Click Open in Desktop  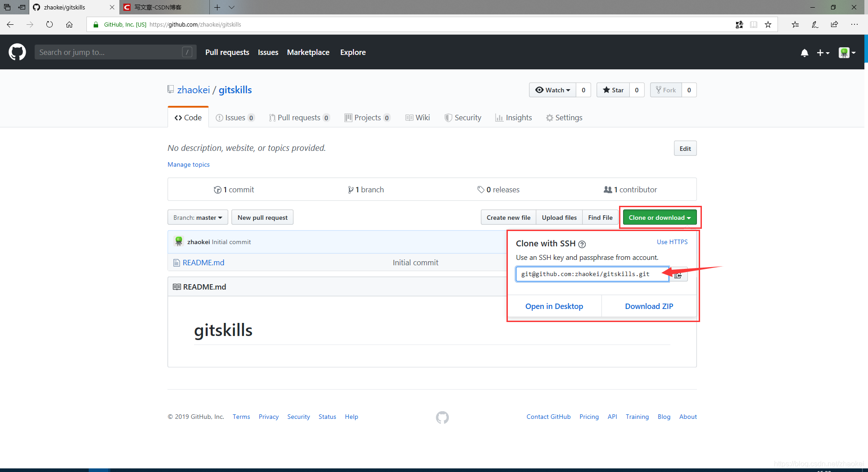coord(554,306)
